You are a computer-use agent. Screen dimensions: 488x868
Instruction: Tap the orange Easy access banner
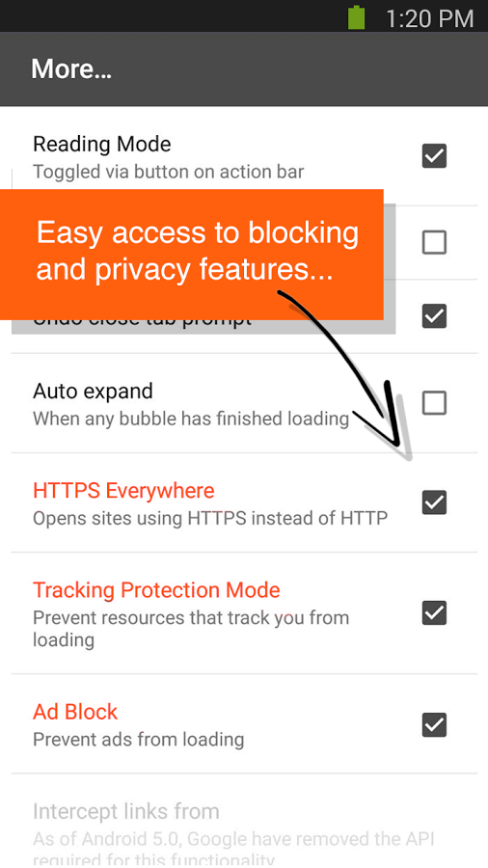tap(191, 254)
